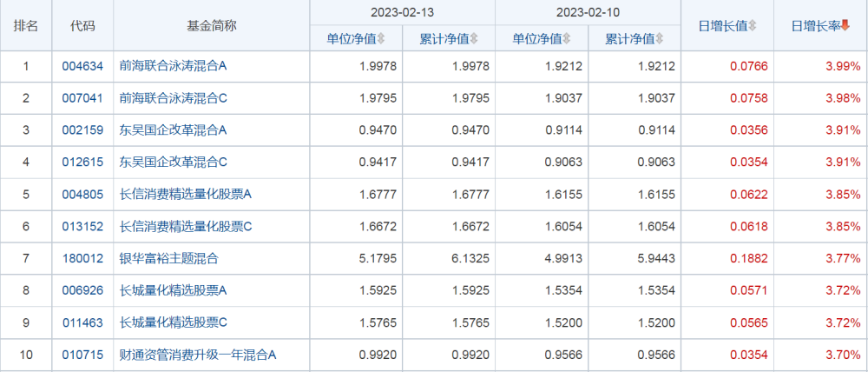Viewport: 868px width, 372px height.
Task: Click the 代码 column header
Action: [x=83, y=26]
